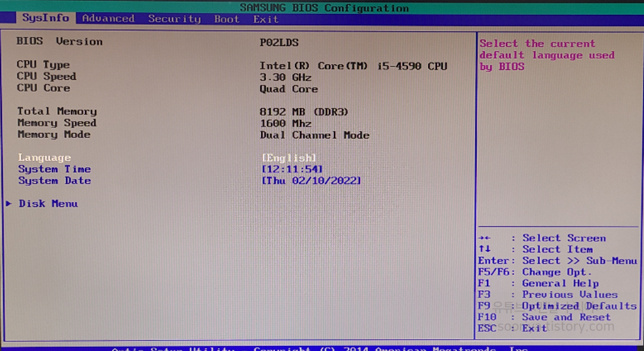The height and width of the screenshot is (351, 644).
Task: Change the [English] language option
Action: point(289,158)
